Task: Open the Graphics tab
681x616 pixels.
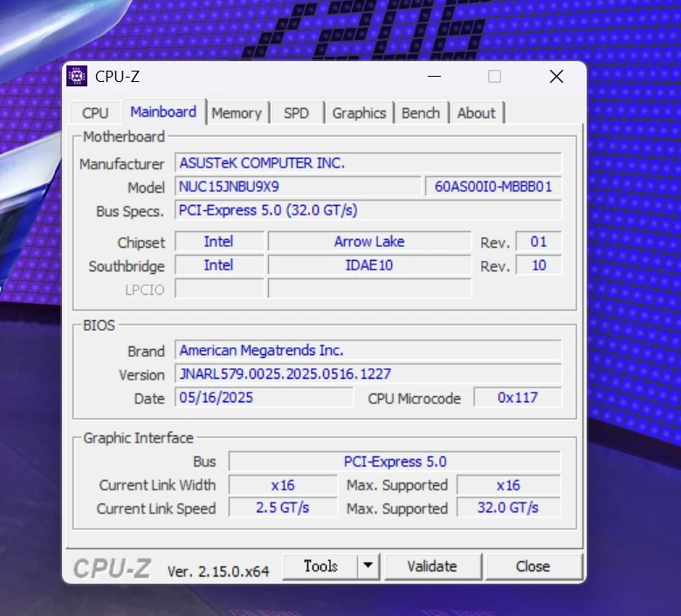Action: 359,113
